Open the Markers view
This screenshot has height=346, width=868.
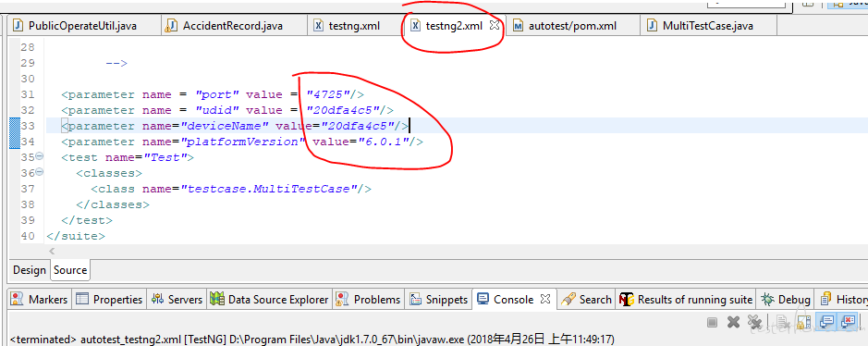[40, 300]
